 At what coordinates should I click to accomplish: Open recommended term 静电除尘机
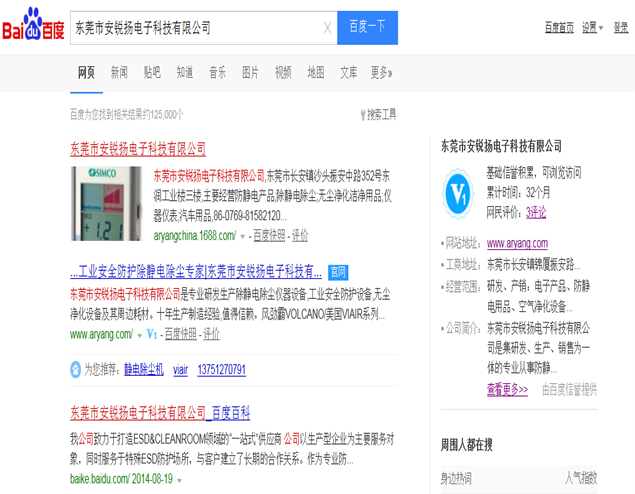(x=144, y=370)
